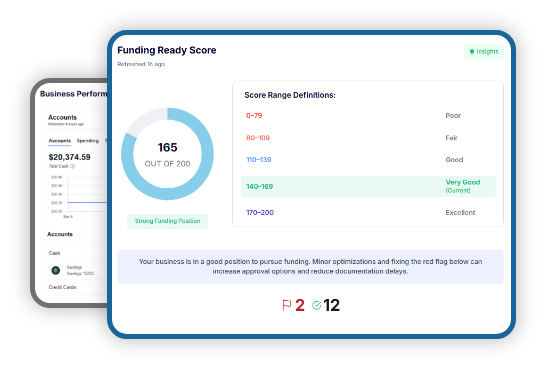The height and width of the screenshot is (369, 546).
Task: Click the Refreshed 1h ago text
Action: pos(141,64)
